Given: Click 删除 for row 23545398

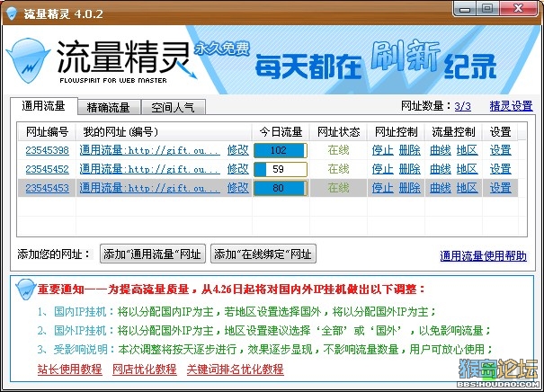Looking at the screenshot, I should click(409, 150).
